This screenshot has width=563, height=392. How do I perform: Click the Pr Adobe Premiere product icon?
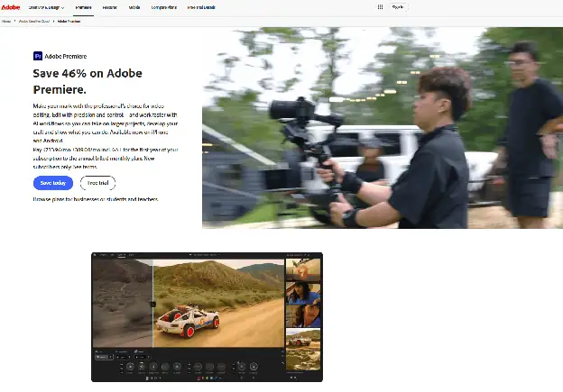(x=38, y=56)
